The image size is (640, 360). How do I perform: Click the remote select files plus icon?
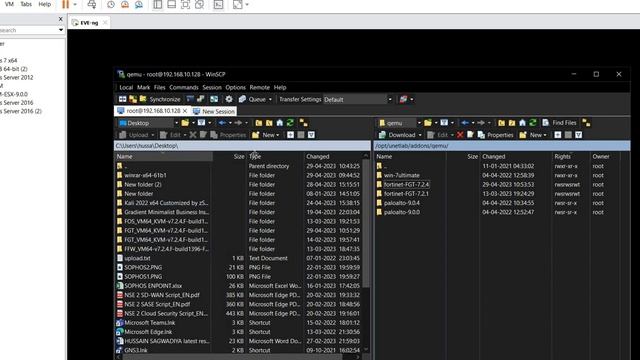(558, 135)
